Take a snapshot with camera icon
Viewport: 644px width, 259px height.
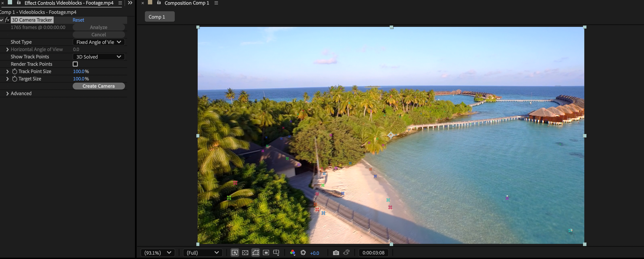click(336, 253)
